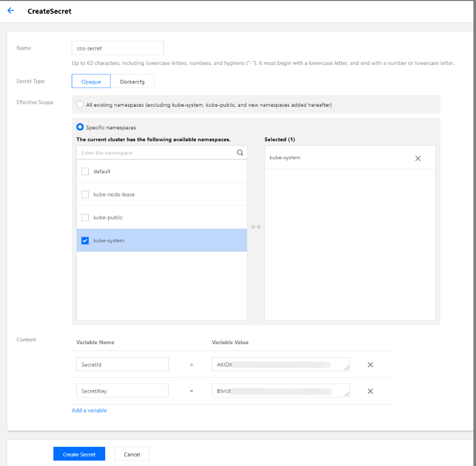
Task: Click the transfer arrows between namespace lists
Action: coord(256,227)
